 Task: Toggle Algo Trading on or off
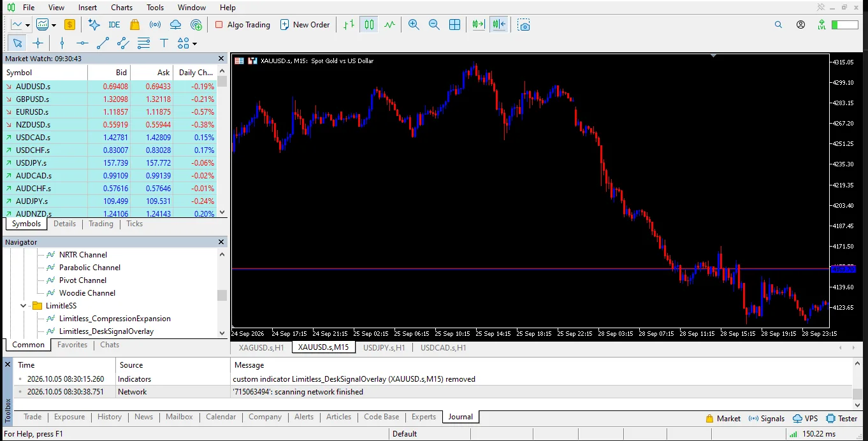point(242,25)
